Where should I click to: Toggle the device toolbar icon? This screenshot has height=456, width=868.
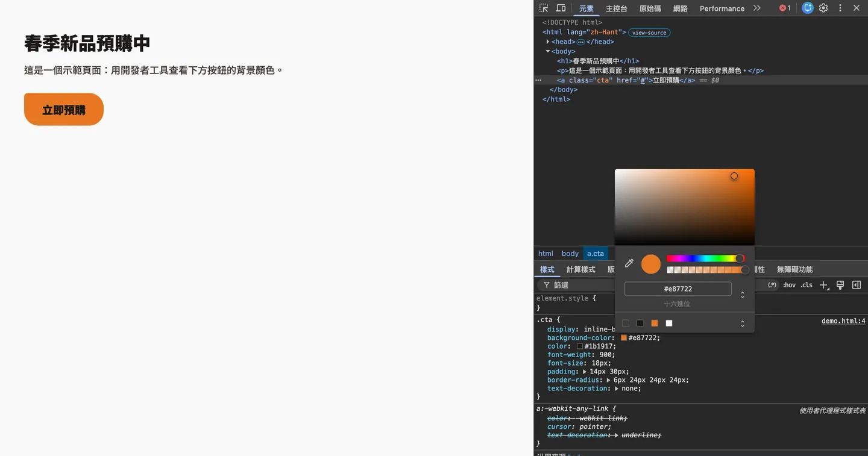point(561,8)
